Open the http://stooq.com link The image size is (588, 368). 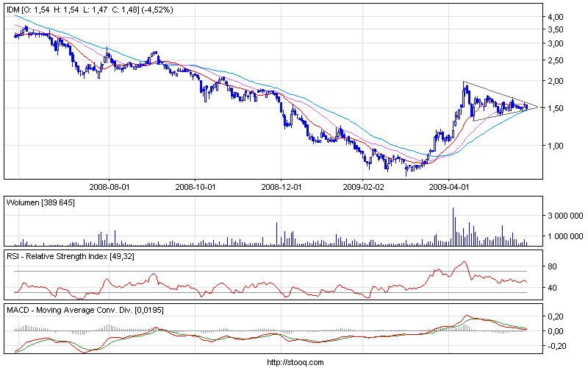tap(295, 362)
